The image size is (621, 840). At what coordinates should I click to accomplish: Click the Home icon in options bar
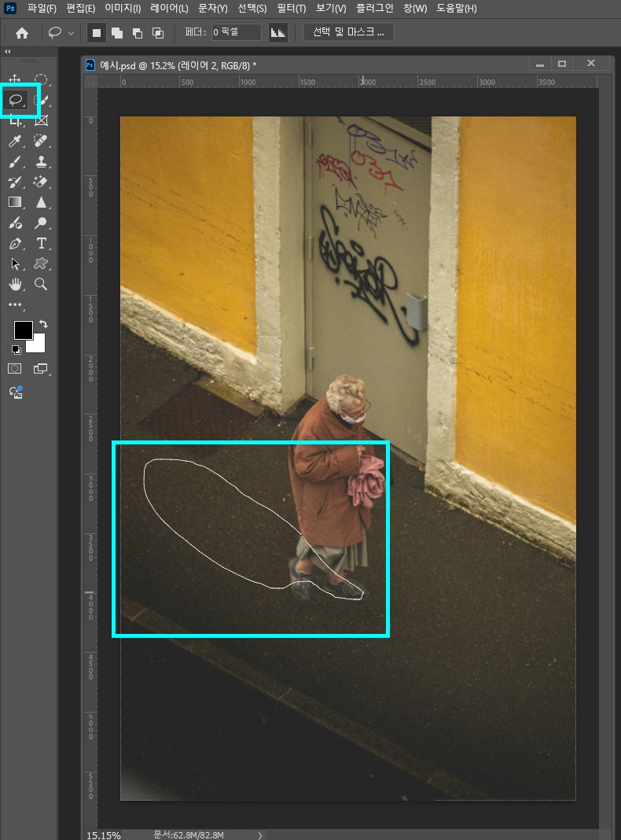click(x=22, y=33)
